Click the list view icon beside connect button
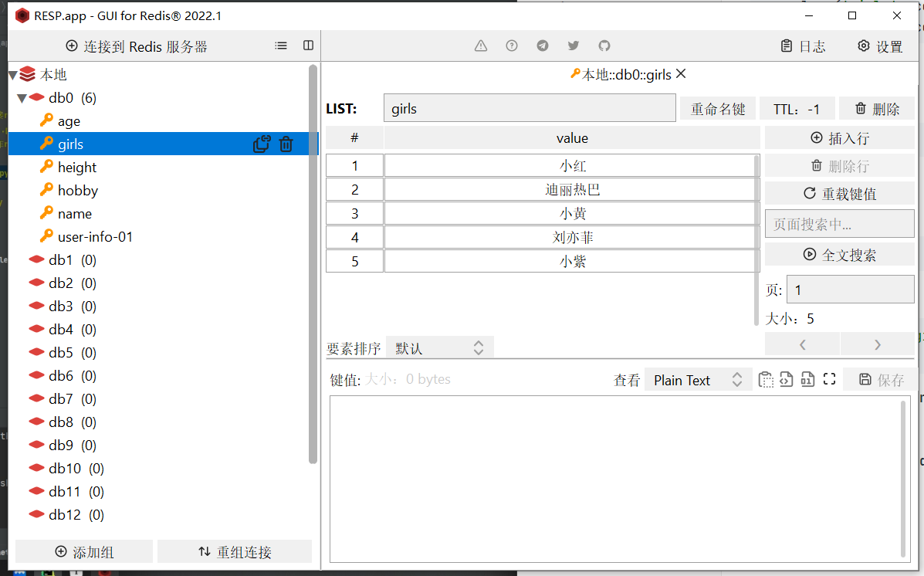Screen dimensions: 924x576 [x=281, y=46]
